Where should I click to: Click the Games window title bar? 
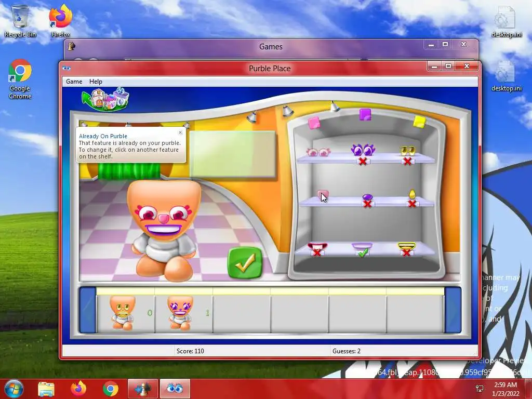coord(270,46)
